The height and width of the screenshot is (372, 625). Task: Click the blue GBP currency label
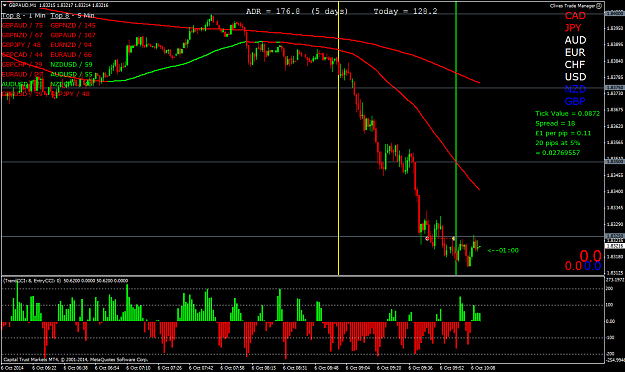click(x=575, y=101)
